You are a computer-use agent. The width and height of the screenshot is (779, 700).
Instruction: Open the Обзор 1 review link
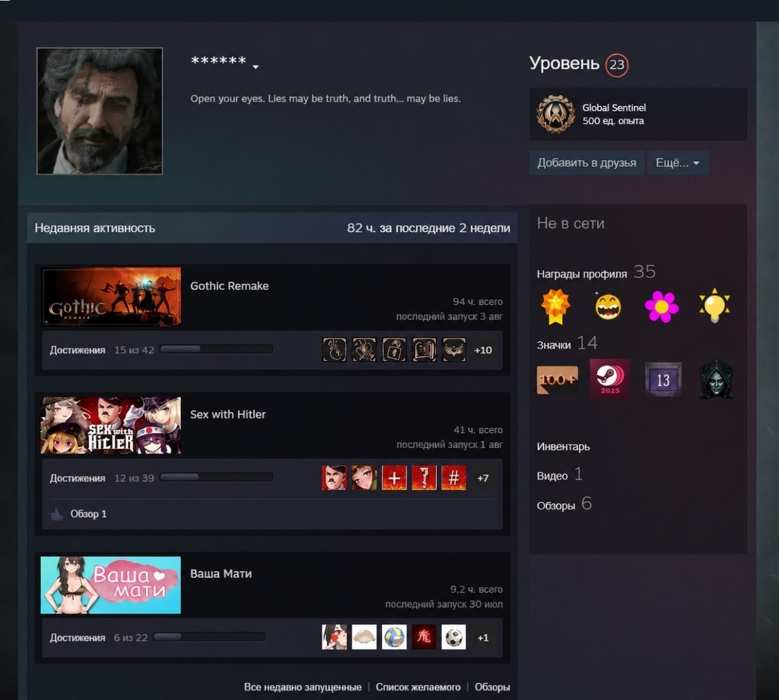coord(88,514)
